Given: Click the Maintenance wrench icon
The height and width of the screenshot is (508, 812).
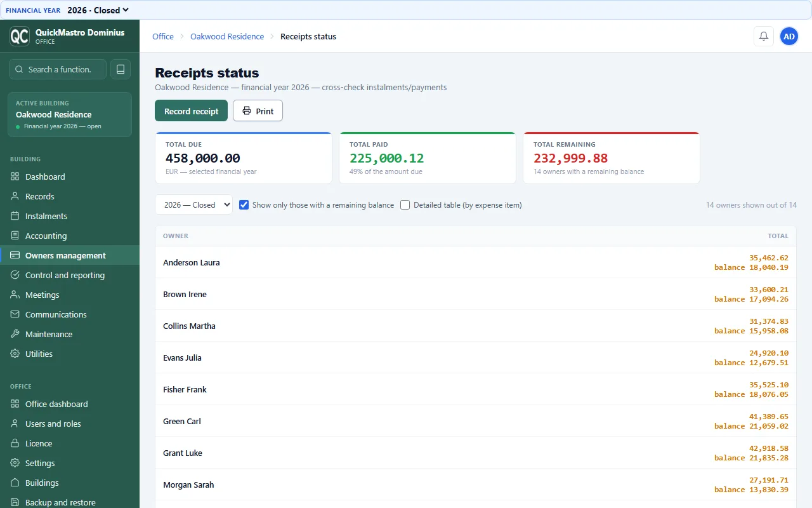Looking at the screenshot, I should coord(15,334).
